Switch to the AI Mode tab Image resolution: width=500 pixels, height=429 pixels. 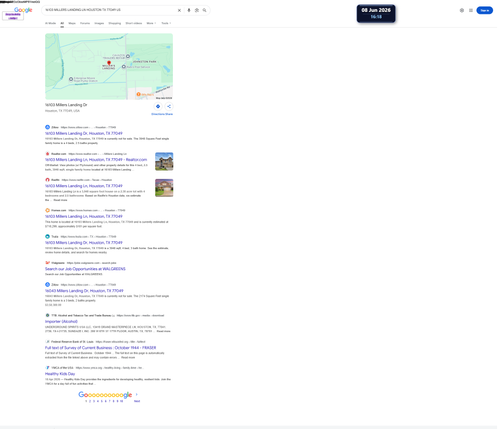(x=50, y=23)
